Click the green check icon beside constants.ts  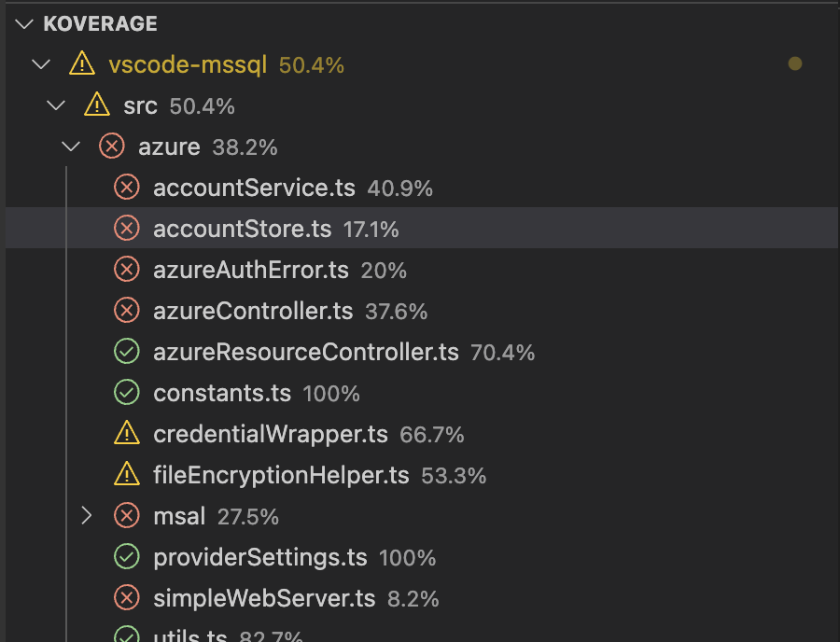coord(126,393)
